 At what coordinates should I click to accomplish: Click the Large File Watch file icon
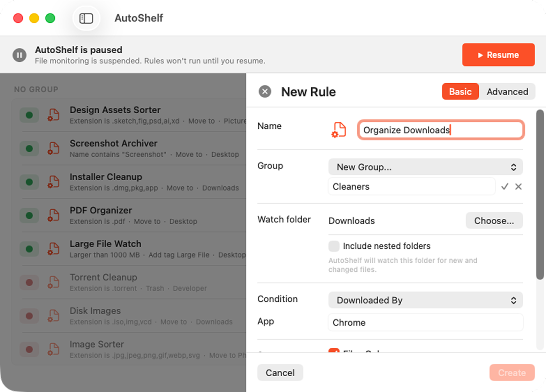(x=53, y=249)
